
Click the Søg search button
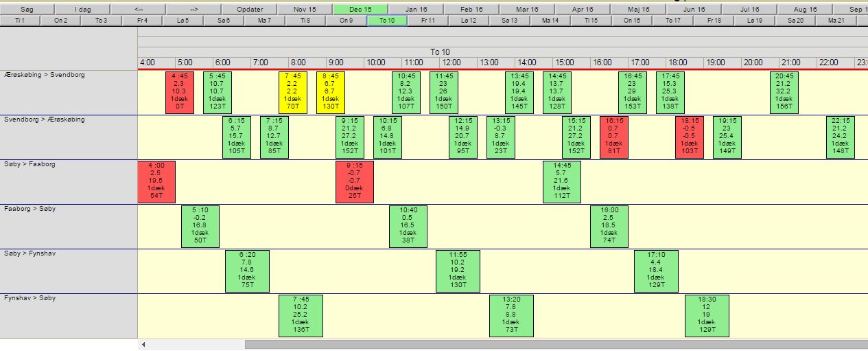(x=27, y=9)
